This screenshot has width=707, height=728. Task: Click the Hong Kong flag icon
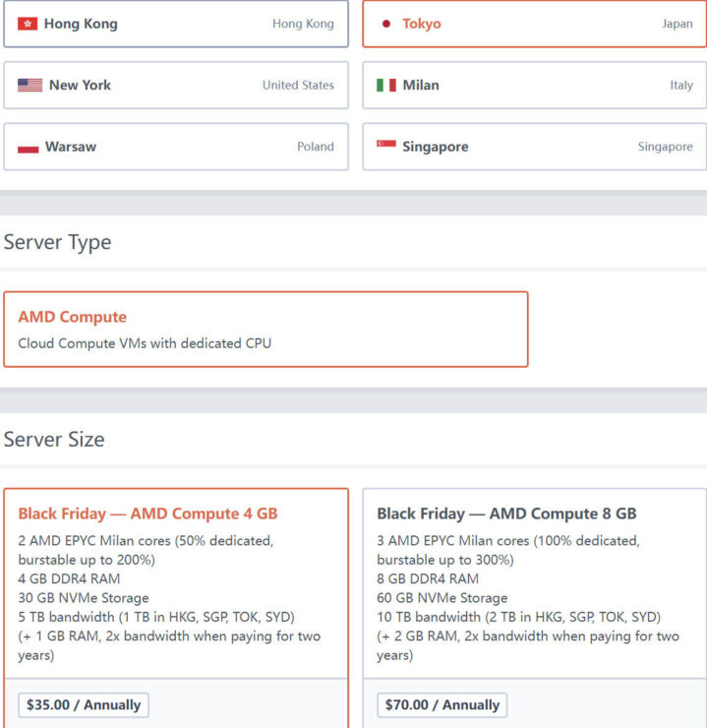tap(28, 24)
